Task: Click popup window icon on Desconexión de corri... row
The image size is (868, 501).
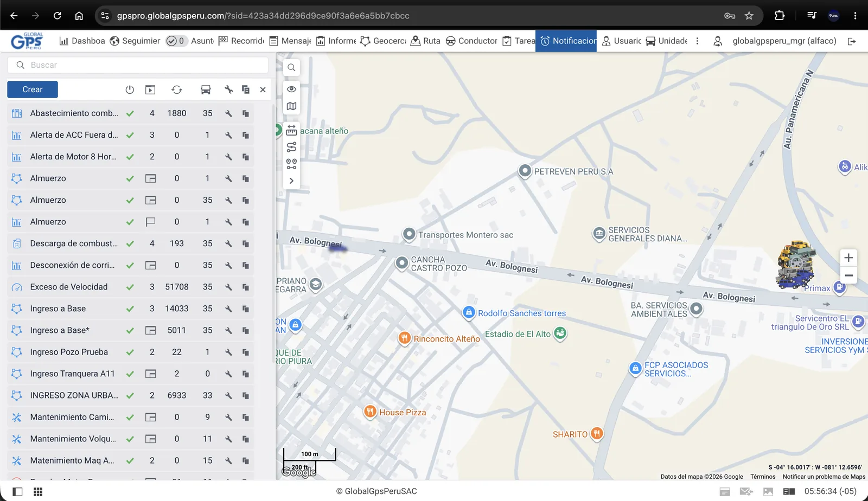Action: (151, 265)
